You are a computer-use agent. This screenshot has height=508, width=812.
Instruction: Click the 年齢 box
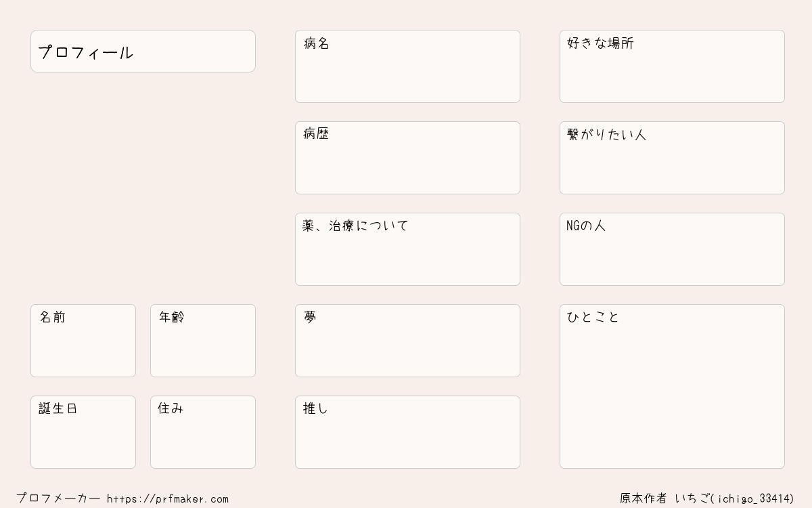point(203,341)
